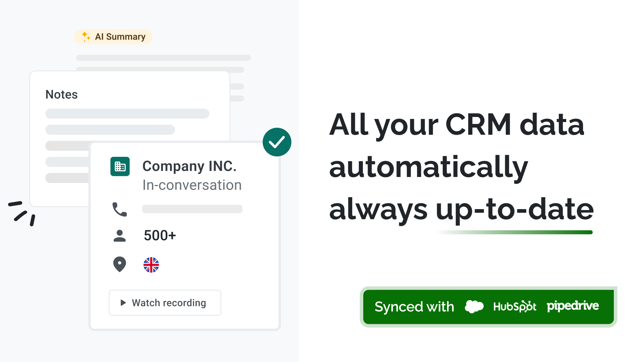Click the green company building icon
This screenshot has height=362, width=644.
point(120,166)
